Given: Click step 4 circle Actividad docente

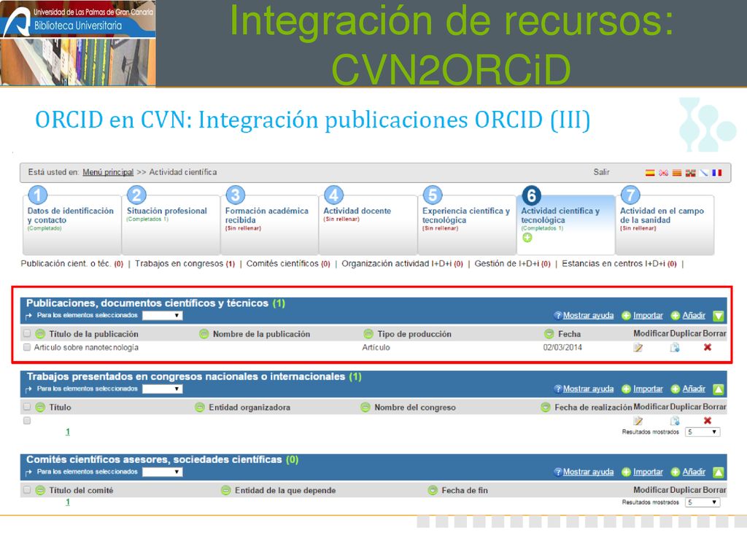Looking at the screenshot, I should (x=334, y=195).
